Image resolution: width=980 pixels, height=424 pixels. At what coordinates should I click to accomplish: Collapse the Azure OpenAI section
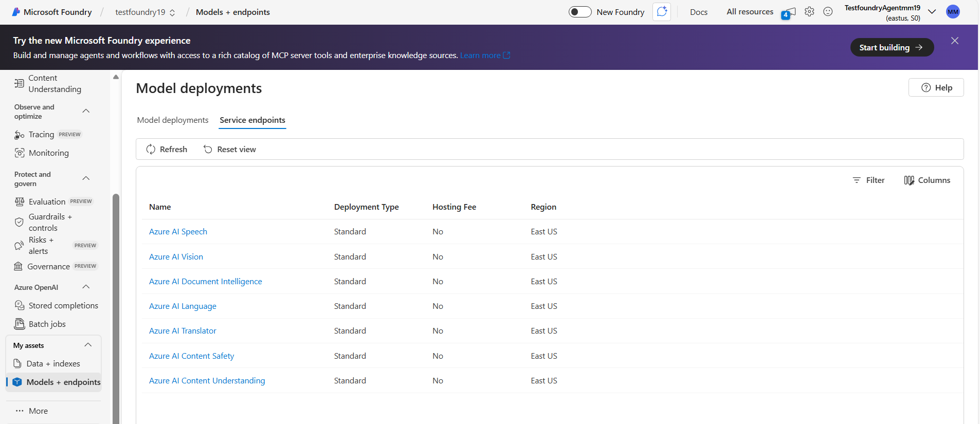(x=86, y=287)
